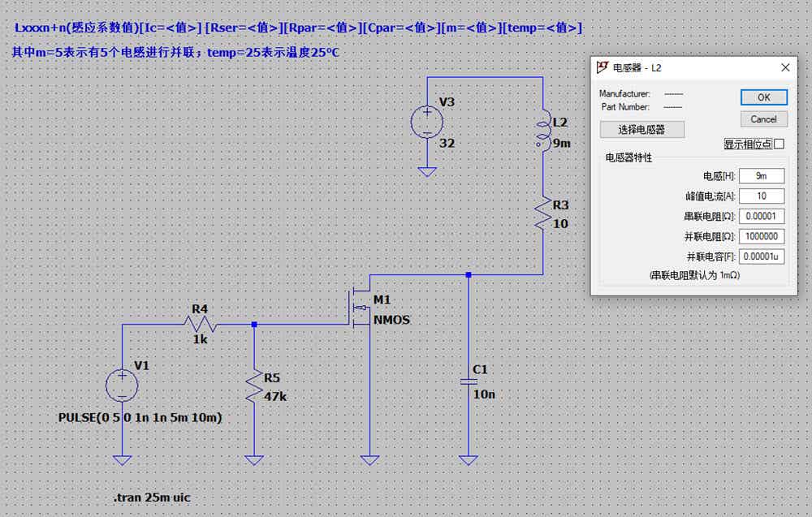Click the R5 47k resistor symbol
The image size is (812, 517).
click(x=253, y=386)
